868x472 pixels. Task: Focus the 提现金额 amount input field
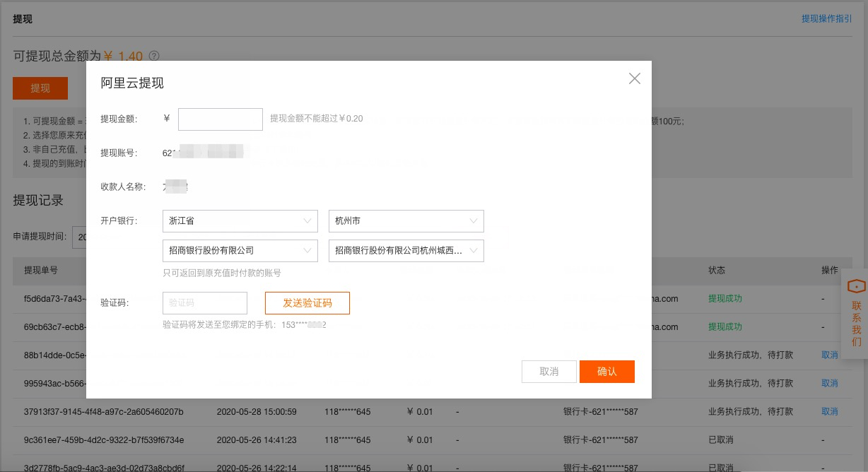pos(221,119)
